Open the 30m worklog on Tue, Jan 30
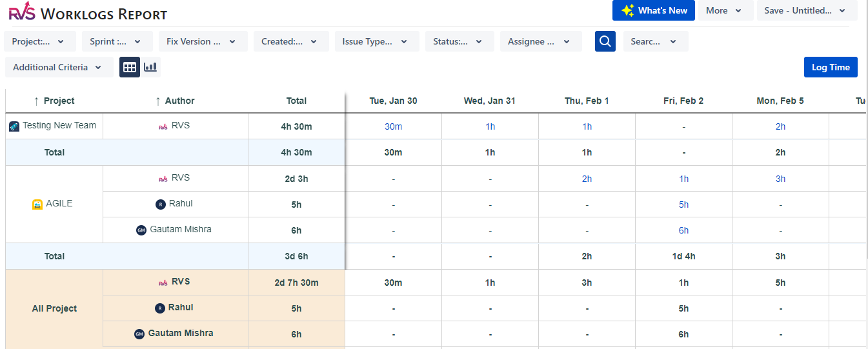868x349 pixels. click(393, 126)
